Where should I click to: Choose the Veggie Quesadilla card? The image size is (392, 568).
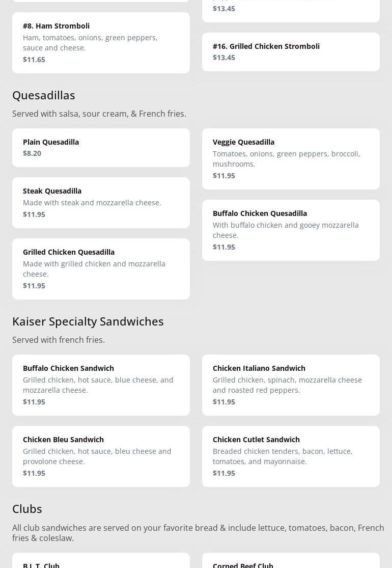tap(291, 158)
